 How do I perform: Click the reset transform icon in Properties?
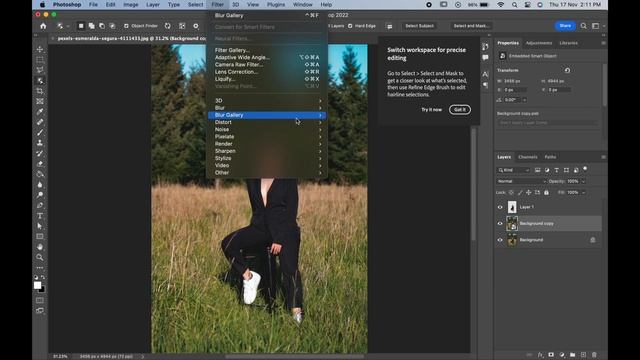[x=567, y=70]
